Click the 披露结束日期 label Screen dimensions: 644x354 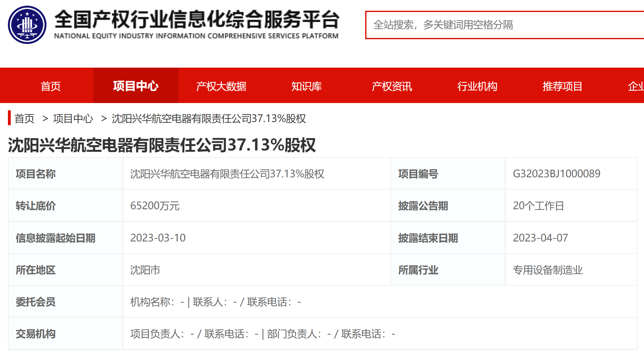click(428, 238)
